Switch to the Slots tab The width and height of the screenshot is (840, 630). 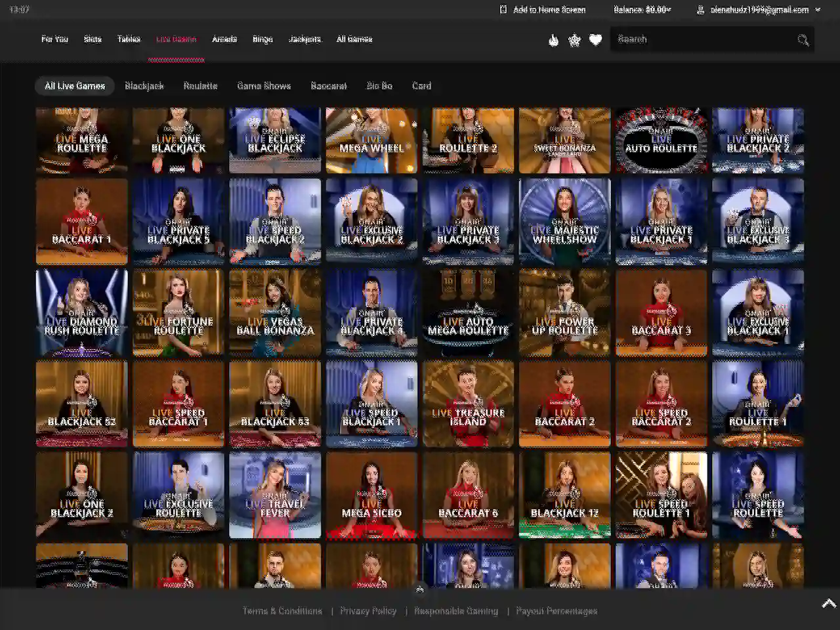(93, 39)
